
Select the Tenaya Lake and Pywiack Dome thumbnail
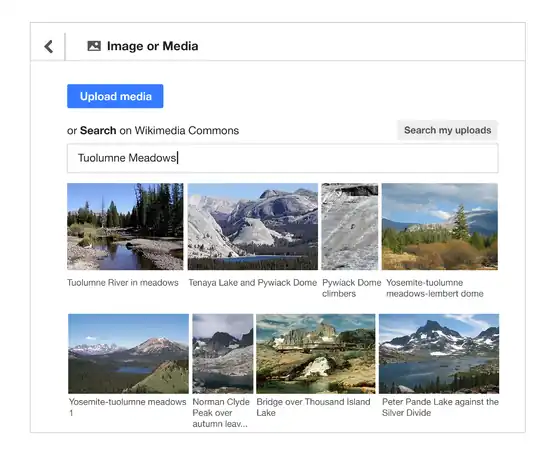coord(253,226)
